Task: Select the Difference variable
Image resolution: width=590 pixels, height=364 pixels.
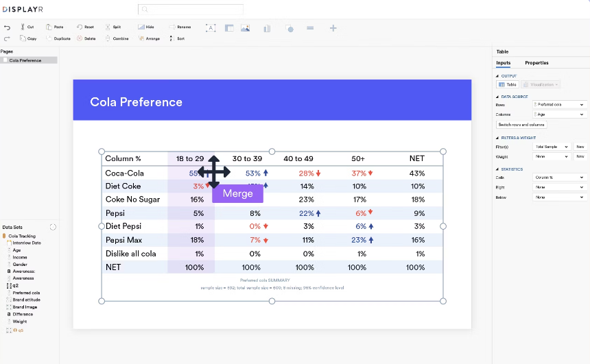Action: pyautogui.click(x=23, y=314)
